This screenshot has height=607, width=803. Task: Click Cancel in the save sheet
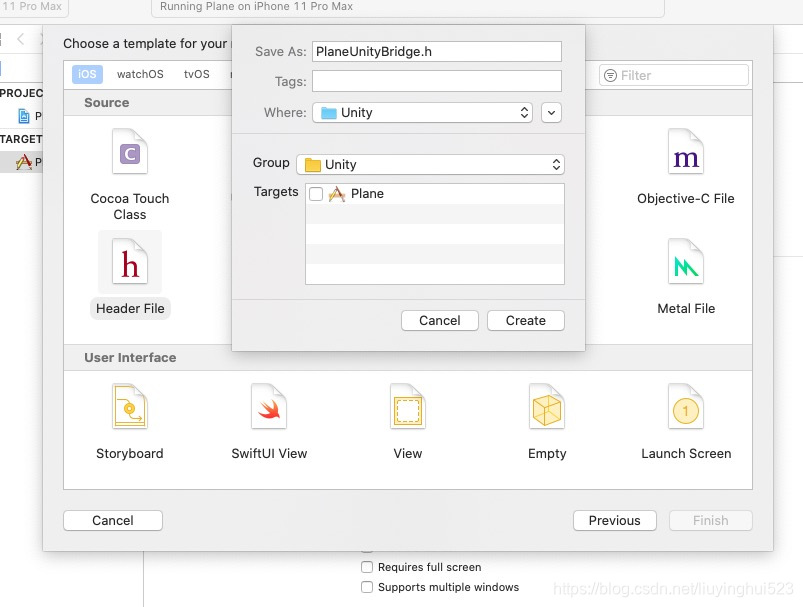coord(440,321)
